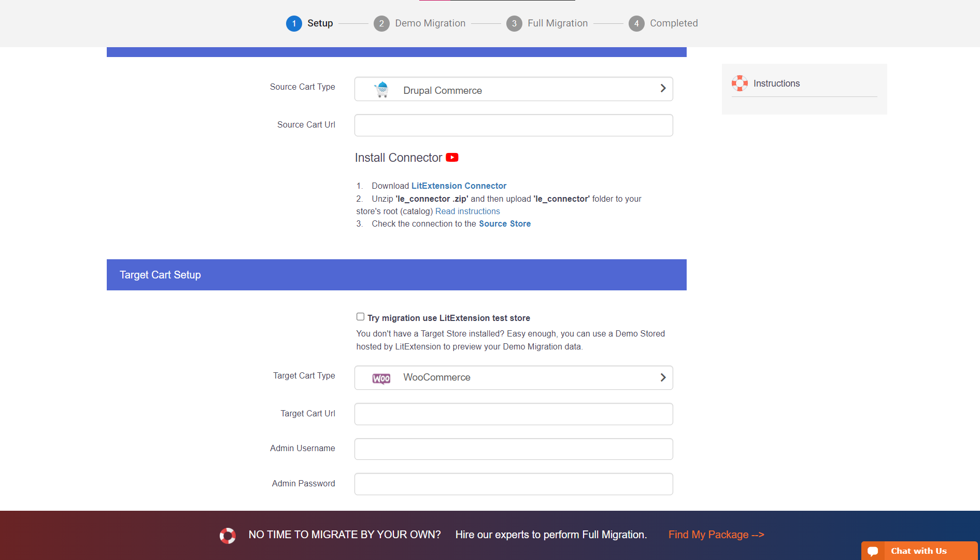Click the Install Connector heading
The image size is (980, 560).
[398, 158]
